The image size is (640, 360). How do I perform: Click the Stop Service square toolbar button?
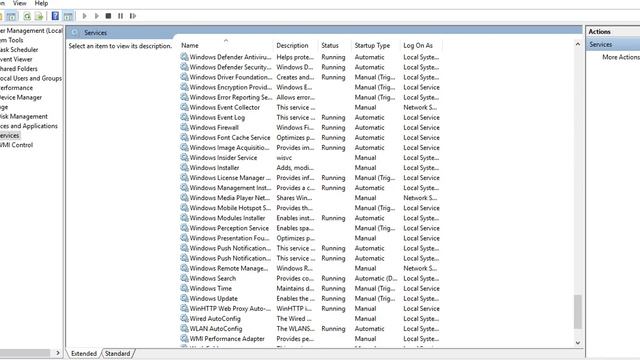point(108,16)
